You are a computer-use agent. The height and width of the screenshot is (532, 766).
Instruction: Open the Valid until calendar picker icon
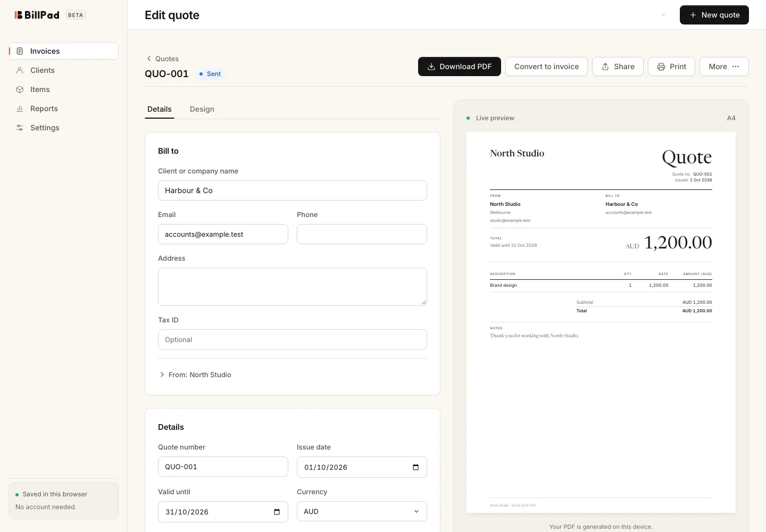point(277,512)
